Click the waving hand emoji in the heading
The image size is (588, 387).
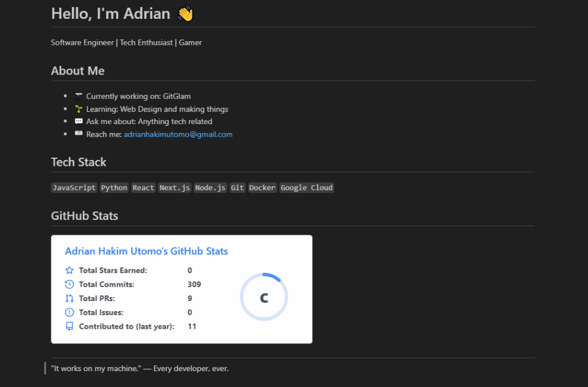(x=185, y=14)
